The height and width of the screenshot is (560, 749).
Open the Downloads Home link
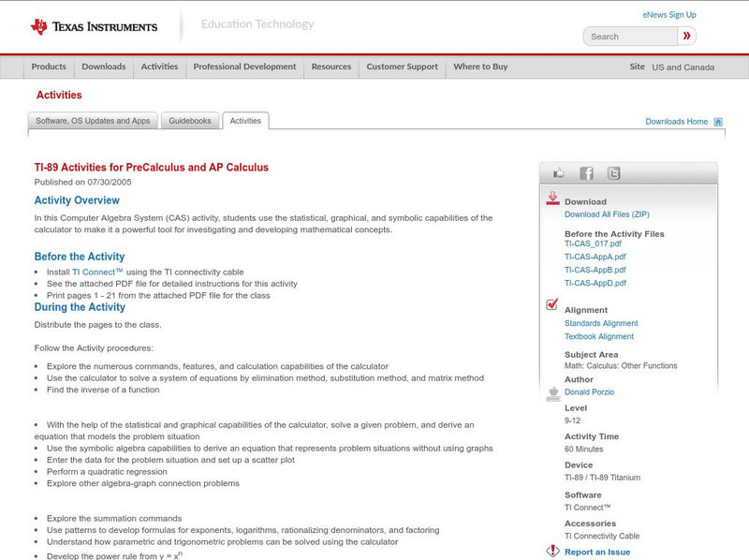(x=676, y=122)
